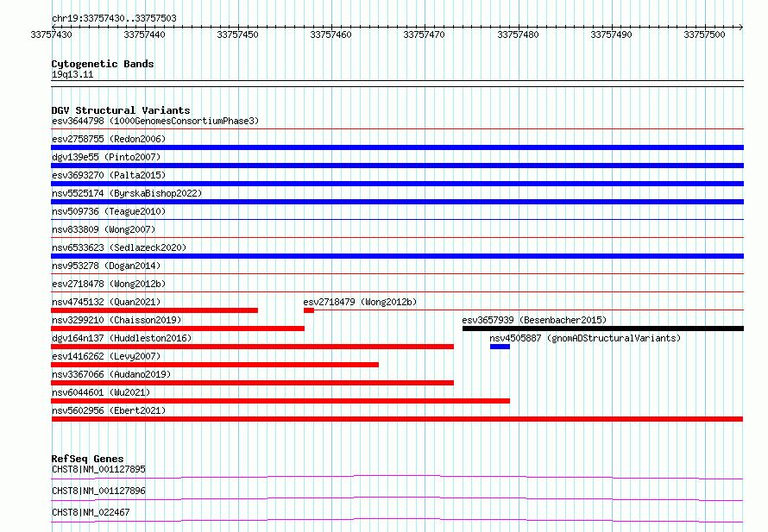Screen dimensions: 768x532
Task: Select the nsv953278 Dogan2014 label
Action: [106, 266]
